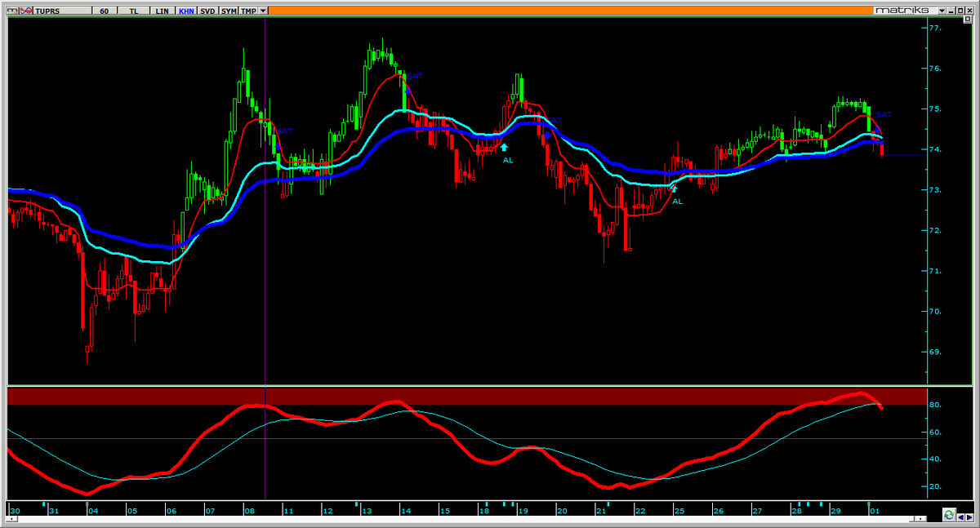Maximize the chart window
Viewport: 980px width, 528px height.
click(960, 11)
